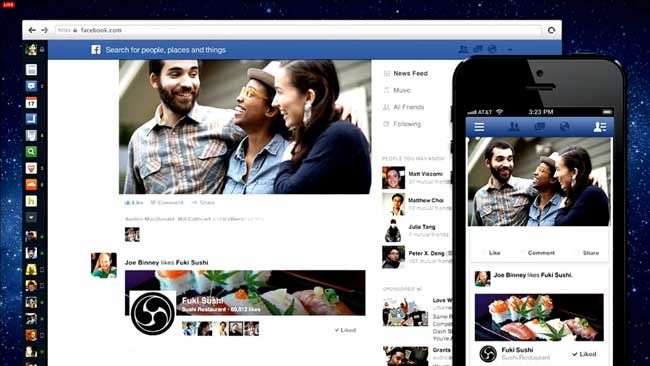The height and width of the screenshot is (366, 650).
Task: Comment on the large group photo post
Action: point(167,203)
